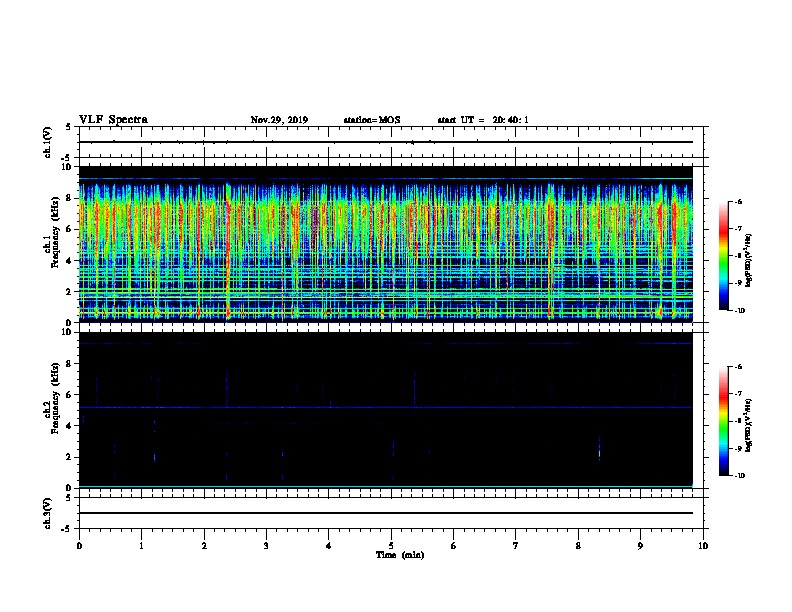Select the "ch.1(V)" axis label
This screenshot has height=612, width=792.
click(47, 142)
